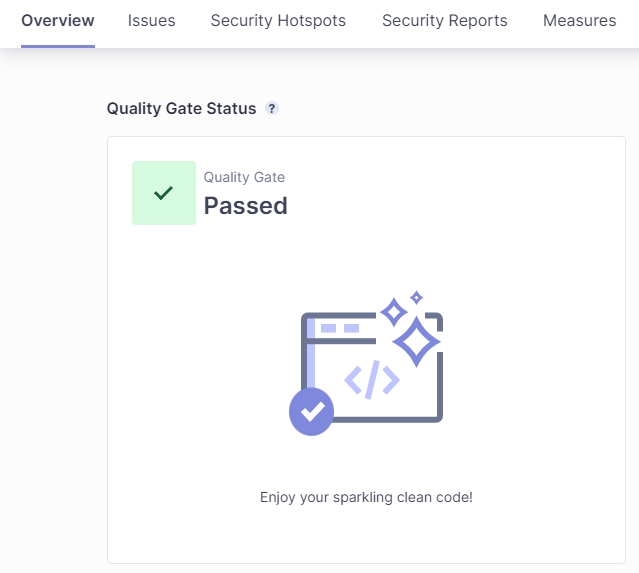Click the purple underline beneath the Overview tab
The width and height of the screenshot is (639, 573).
point(58,46)
